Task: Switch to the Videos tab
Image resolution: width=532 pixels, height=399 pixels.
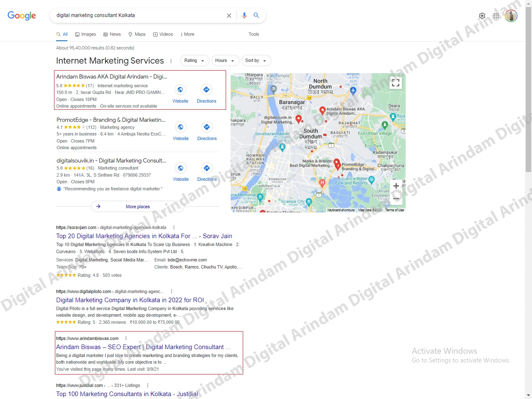Action: [x=163, y=34]
